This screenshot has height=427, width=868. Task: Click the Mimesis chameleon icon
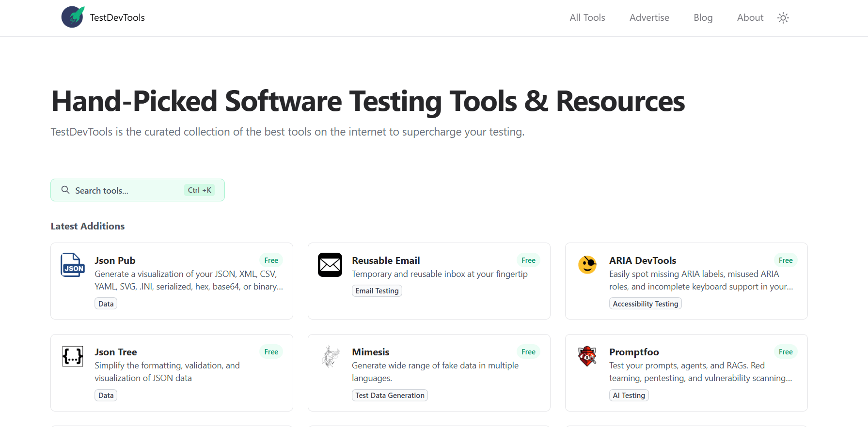[330, 356]
